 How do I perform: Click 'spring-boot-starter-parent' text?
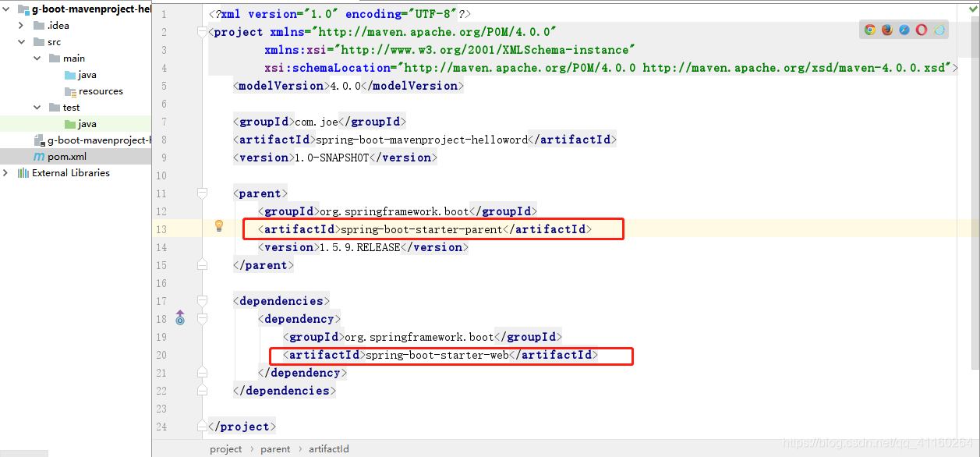coord(421,229)
